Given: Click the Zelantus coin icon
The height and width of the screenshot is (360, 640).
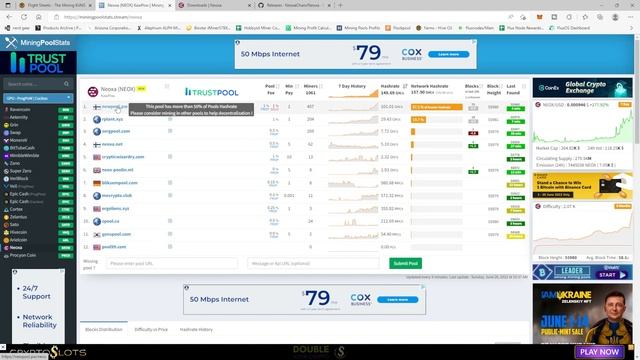Looking at the screenshot, I should 6,217.
